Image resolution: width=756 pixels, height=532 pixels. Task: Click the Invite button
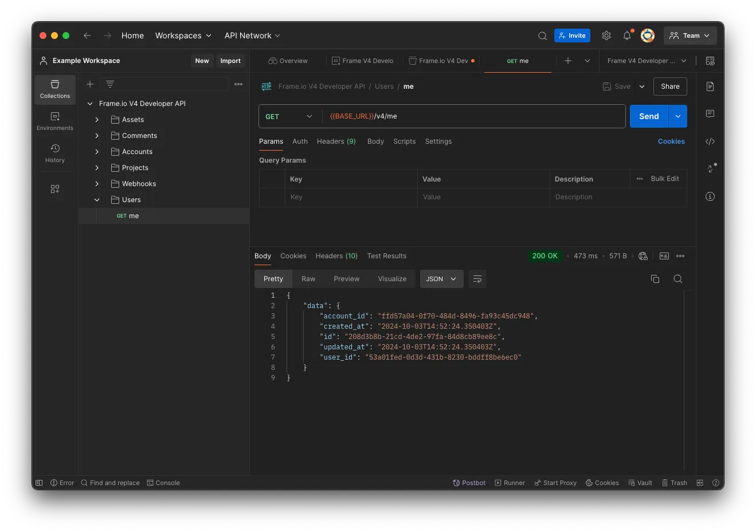click(x=572, y=36)
